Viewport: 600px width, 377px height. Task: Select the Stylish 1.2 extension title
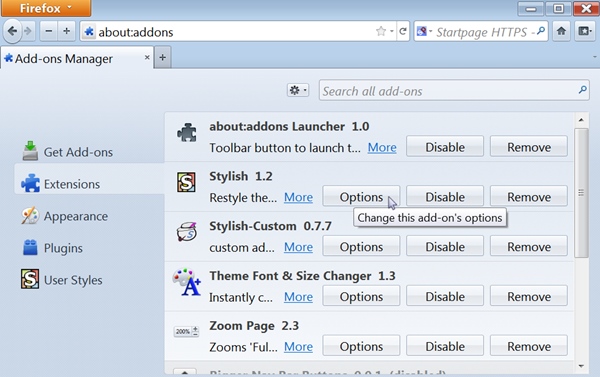241,176
